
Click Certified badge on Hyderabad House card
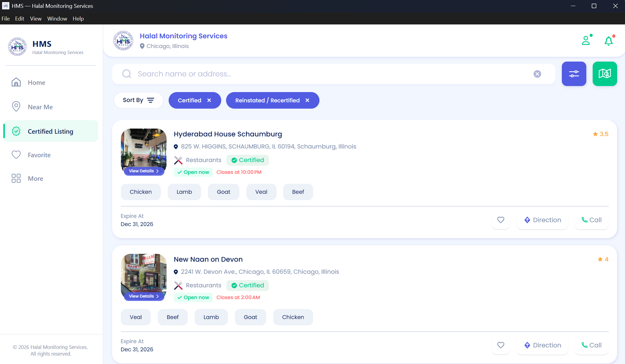click(x=248, y=160)
